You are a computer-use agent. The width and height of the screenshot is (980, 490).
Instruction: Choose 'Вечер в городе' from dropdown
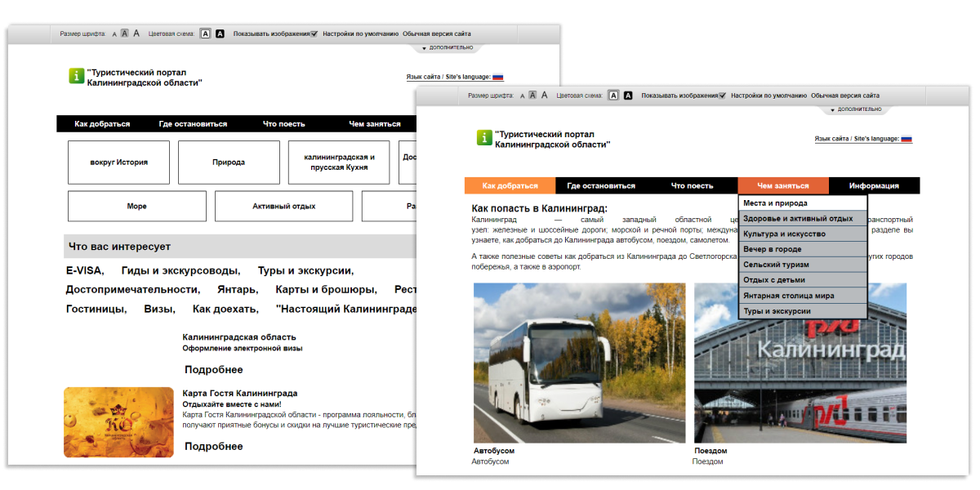[x=803, y=249]
